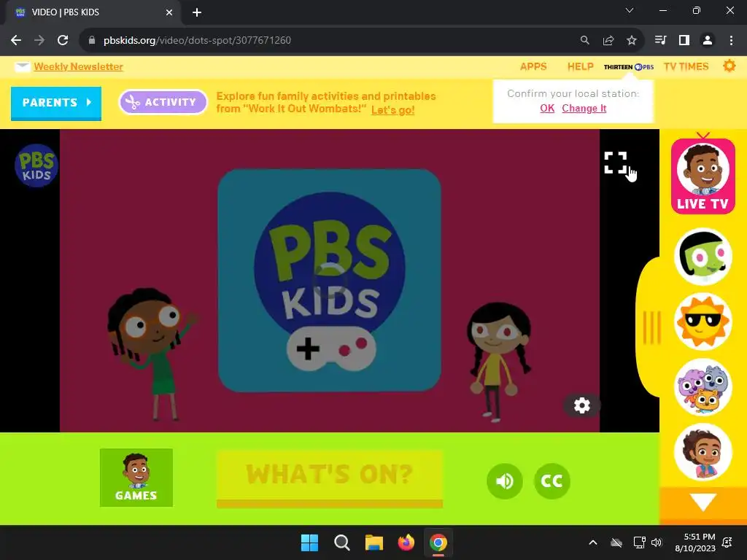This screenshot has width=747, height=560.
Task: Click the Activity scissors button
Action: pos(163,102)
